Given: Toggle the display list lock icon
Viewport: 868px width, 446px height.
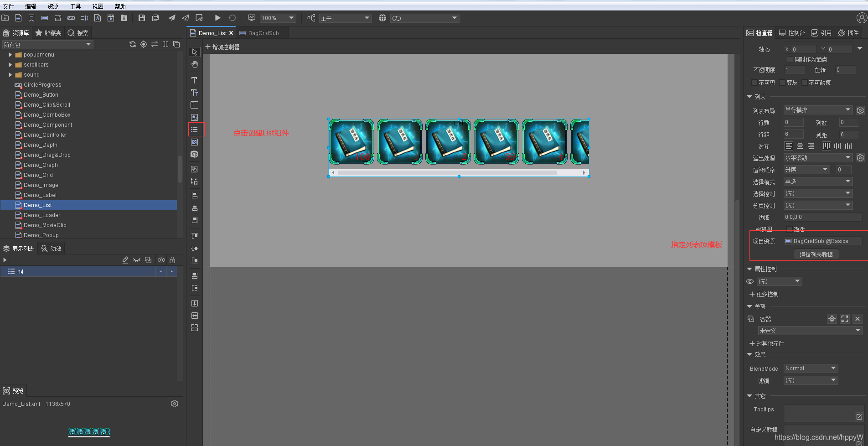Looking at the screenshot, I should [172, 260].
